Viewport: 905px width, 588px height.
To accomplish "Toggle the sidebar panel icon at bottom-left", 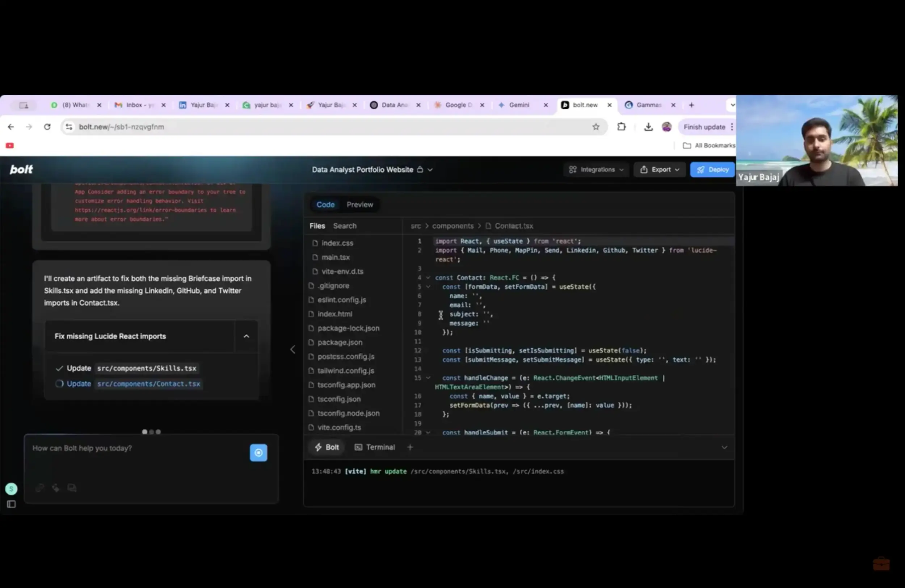I will coord(12,504).
